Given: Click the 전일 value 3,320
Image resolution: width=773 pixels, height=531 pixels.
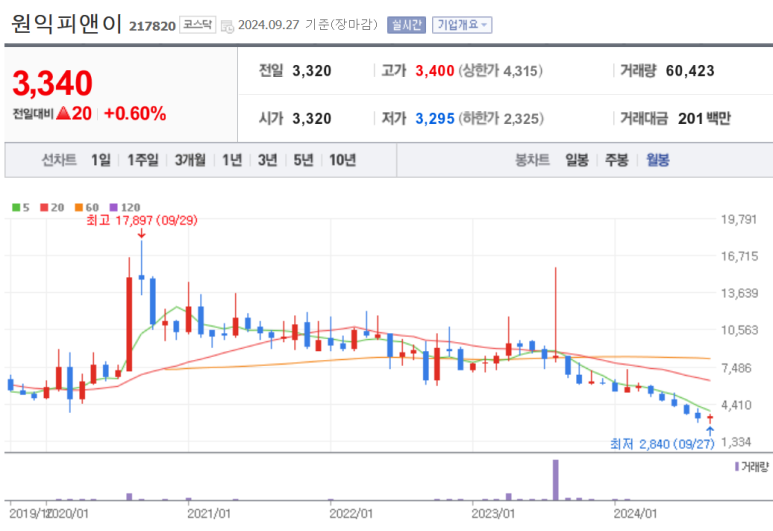Looking at the screenshot, I should (312, 71).
